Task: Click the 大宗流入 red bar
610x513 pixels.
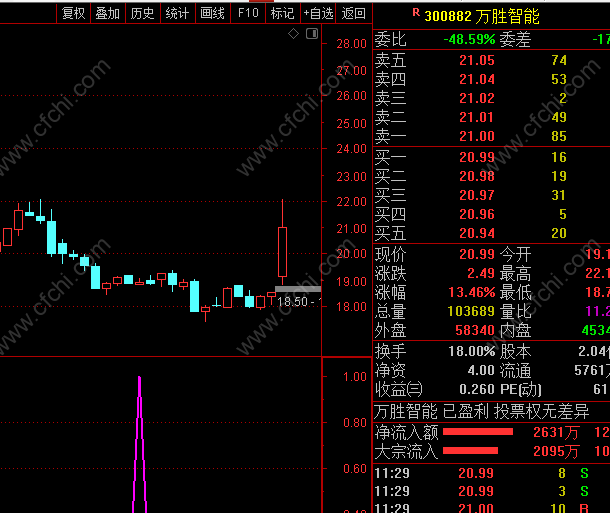Action: pos(470,451)
